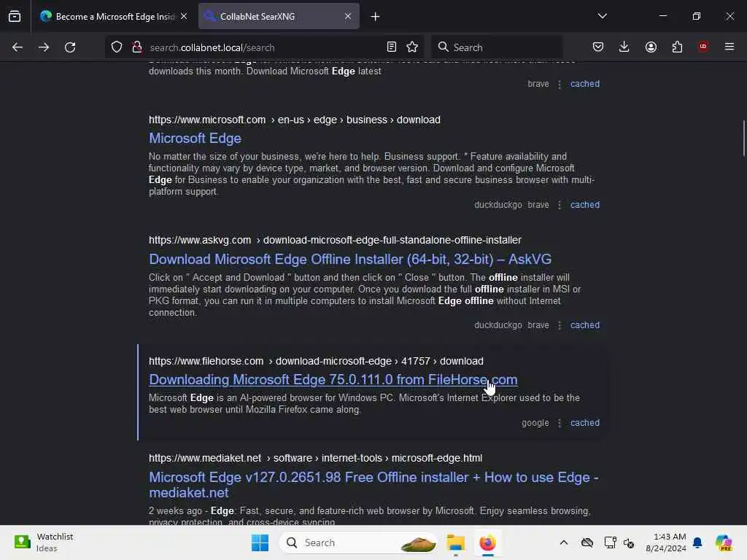The width and height of the screenshot is (747, 560).
Task: Click duckduckgo label under AskVG result
Action: coord(498,325)
